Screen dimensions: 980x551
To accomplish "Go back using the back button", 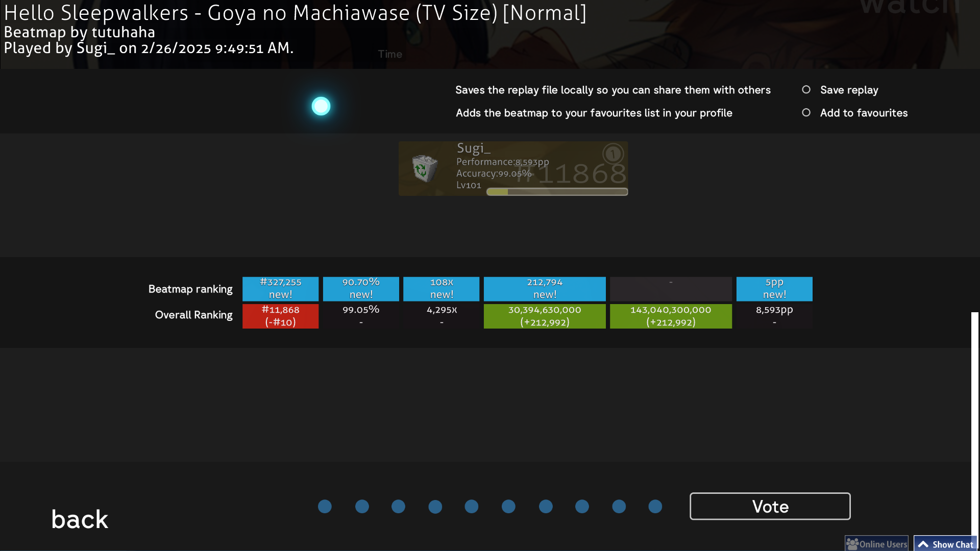I will click(x=80, y=519).
